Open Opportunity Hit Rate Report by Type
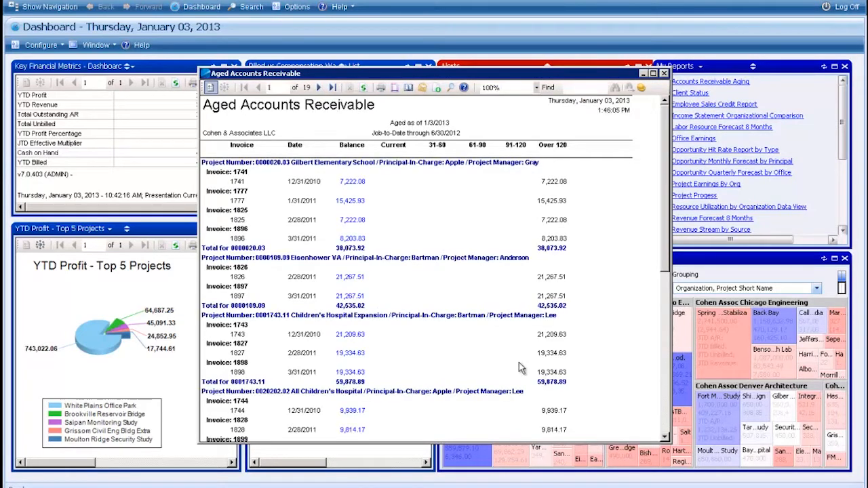This screenshot has width=868, height=488. pos(726,150)
